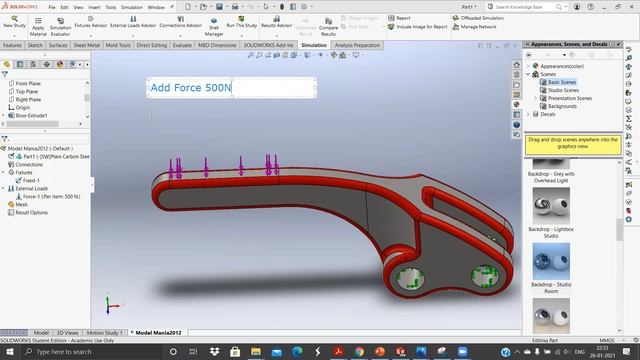Collapse the Fixtures node
640x360 pixels.
4,172
